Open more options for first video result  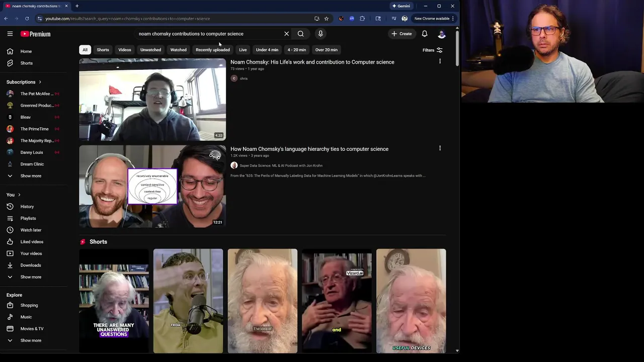pos(440,61)
